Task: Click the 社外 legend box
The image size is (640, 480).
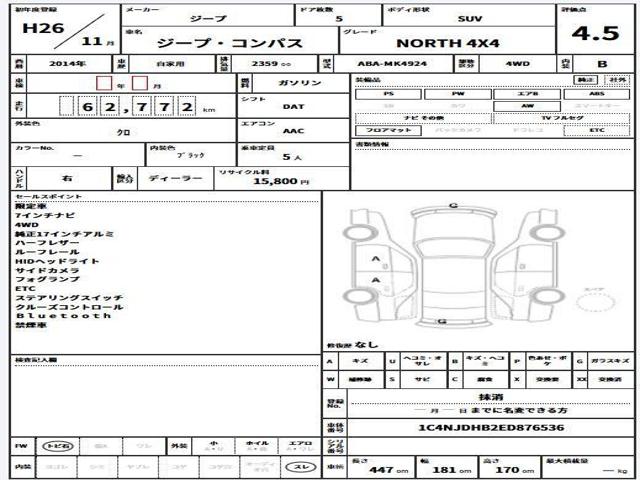Action: [617, 80]
